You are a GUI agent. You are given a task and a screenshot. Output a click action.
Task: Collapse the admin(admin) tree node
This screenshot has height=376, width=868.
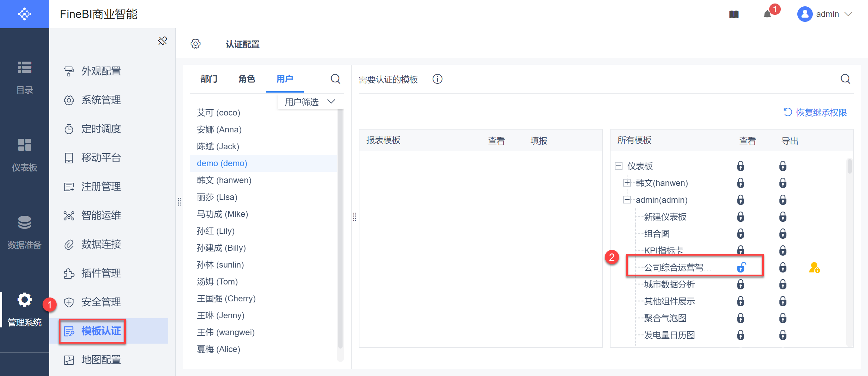point(627,200)
